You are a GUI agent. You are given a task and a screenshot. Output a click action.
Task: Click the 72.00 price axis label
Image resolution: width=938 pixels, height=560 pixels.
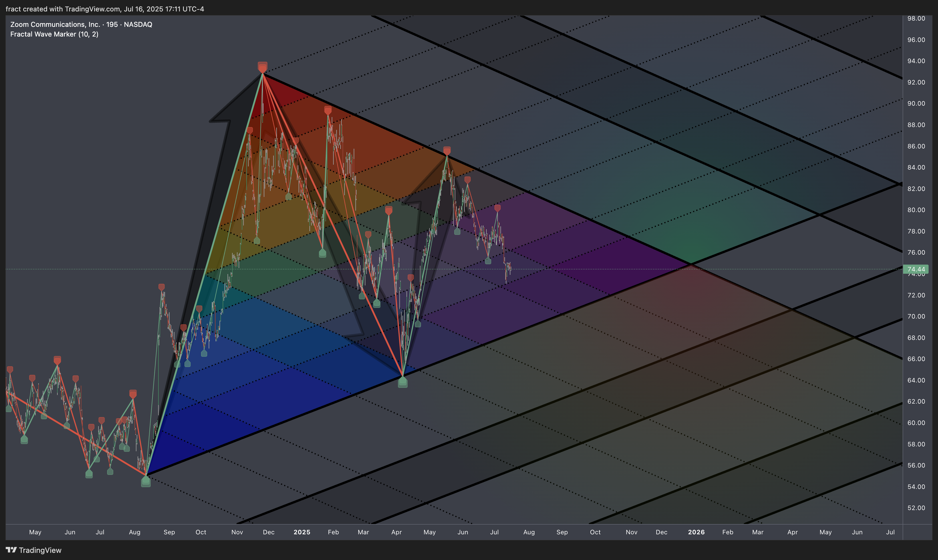tap(916, 295)
